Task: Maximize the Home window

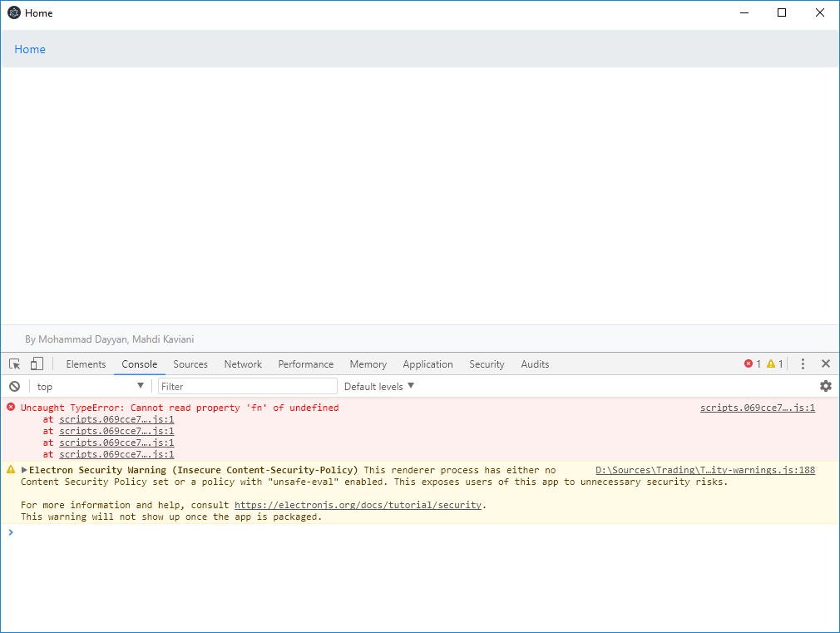Action: (782, 12)
